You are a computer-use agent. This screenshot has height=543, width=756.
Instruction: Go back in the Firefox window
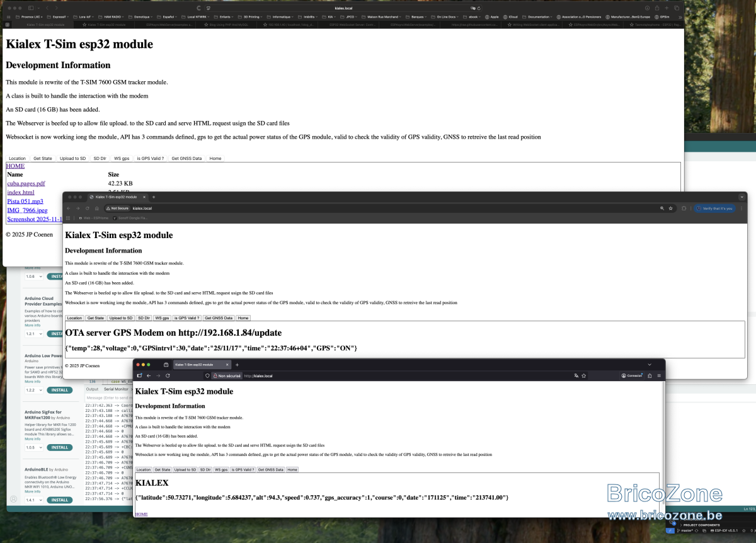point(149,375)
